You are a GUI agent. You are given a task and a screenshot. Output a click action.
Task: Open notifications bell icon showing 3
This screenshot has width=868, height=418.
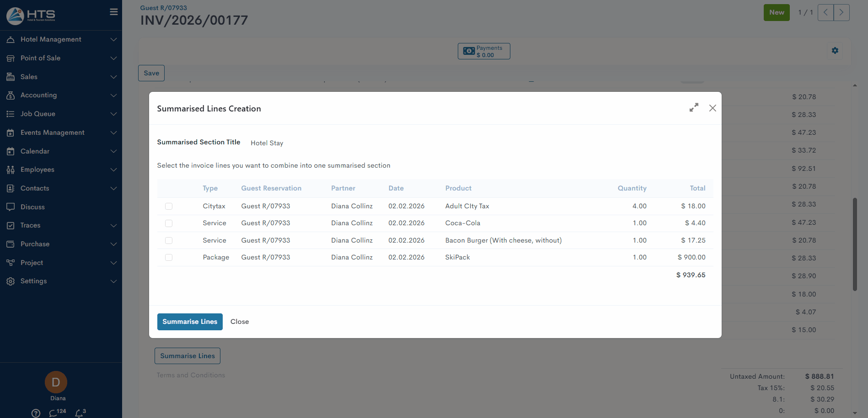[79, 413]
